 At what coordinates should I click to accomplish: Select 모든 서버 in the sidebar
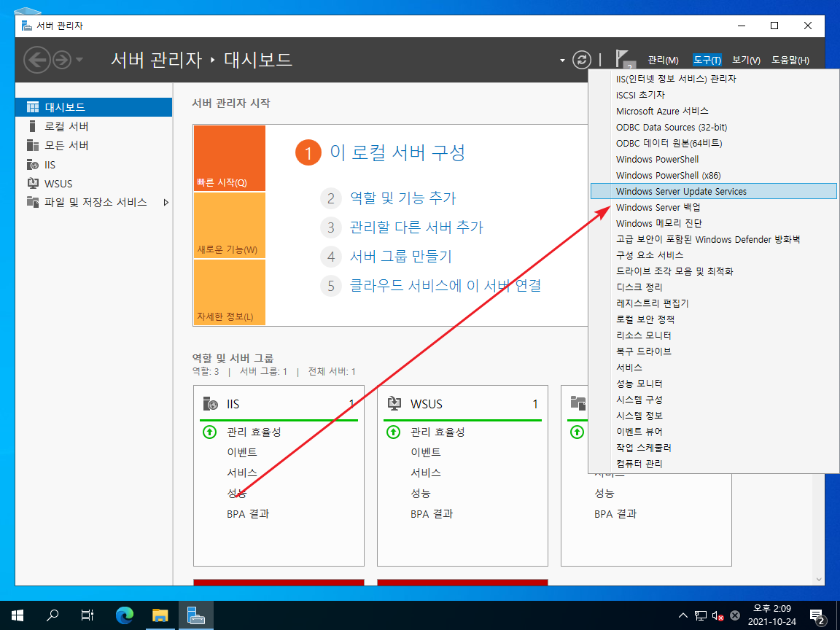tap(94, 145)
